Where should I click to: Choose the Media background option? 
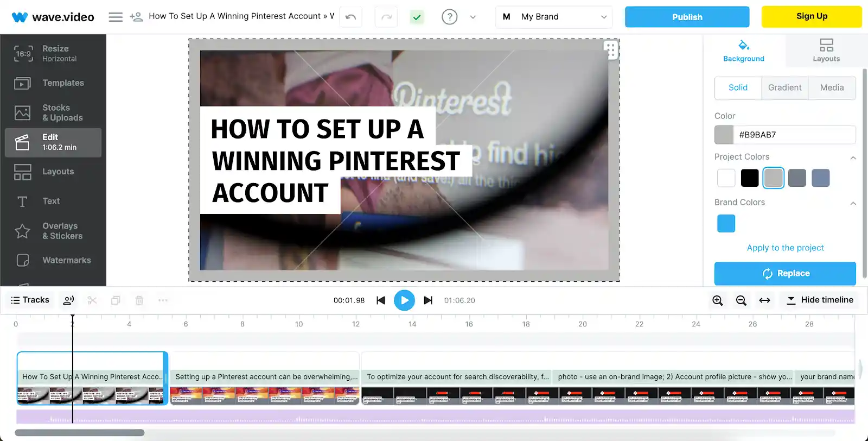tap(832, 87)
